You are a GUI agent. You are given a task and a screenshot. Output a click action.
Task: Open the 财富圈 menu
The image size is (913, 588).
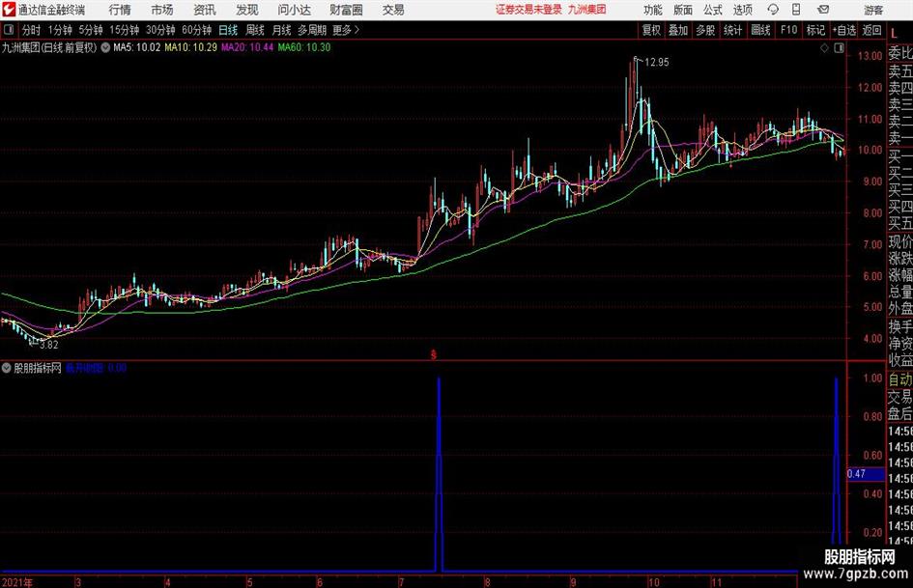point(346,10)
